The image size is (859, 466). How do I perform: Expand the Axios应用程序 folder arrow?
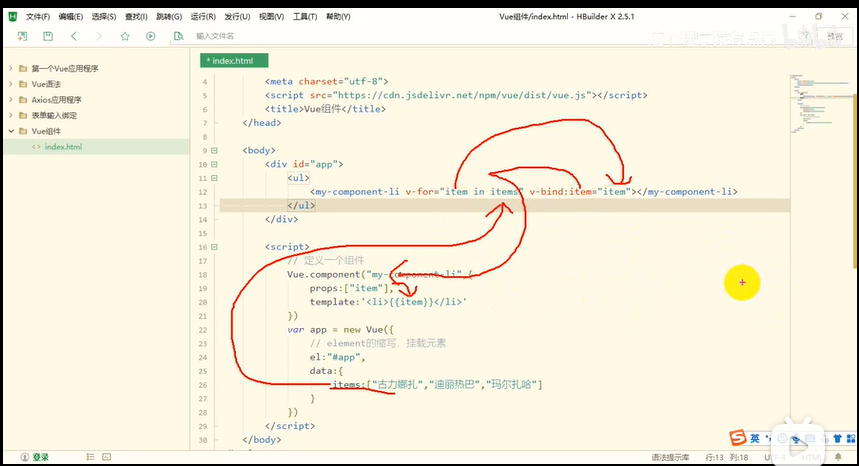coord(10,100)
